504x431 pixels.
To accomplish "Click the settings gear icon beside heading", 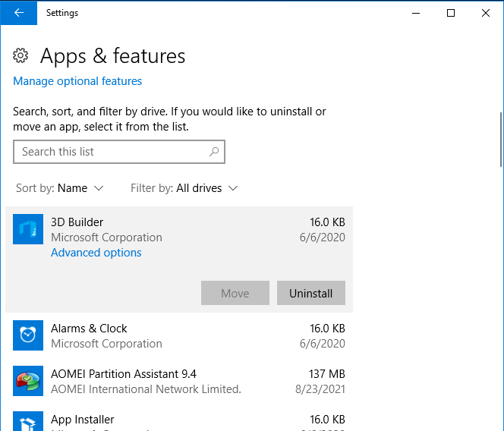I will coord(21,56).
